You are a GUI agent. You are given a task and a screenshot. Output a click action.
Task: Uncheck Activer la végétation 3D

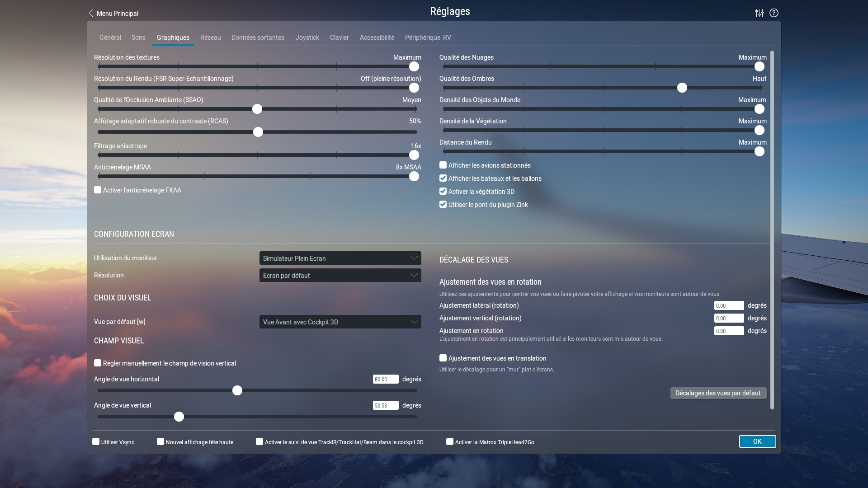point(443,192)
